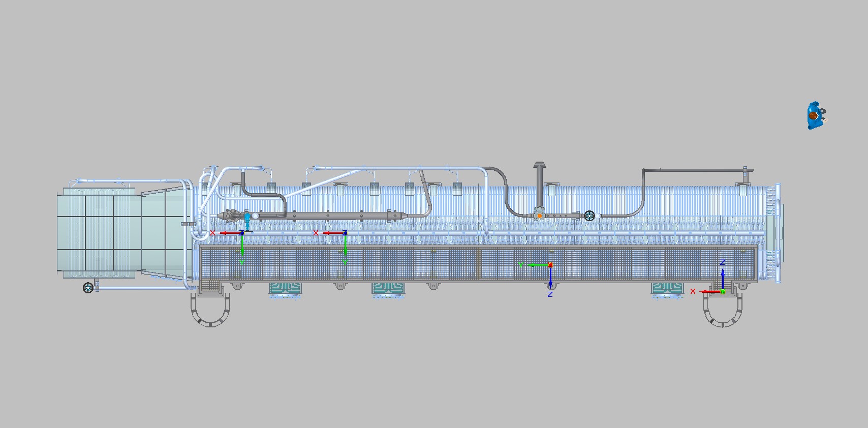
Task: Click the left U-shaped support cradle
Action: tap(210, 309)
